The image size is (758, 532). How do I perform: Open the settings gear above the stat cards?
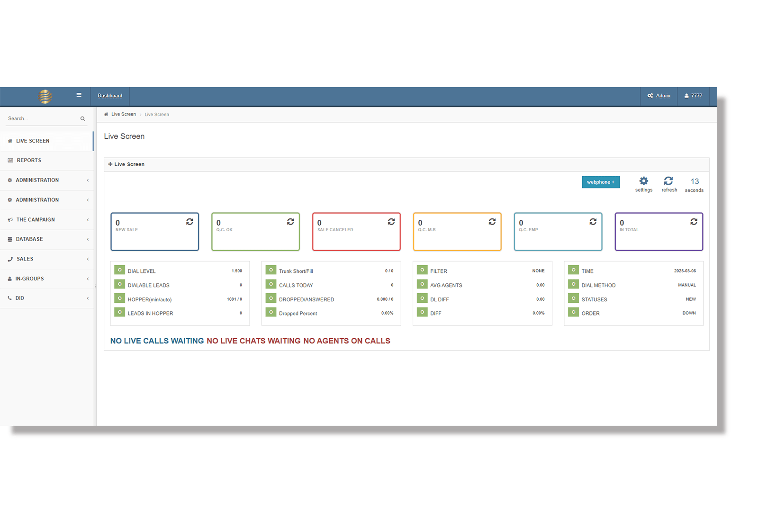click(x=643, y=181)
